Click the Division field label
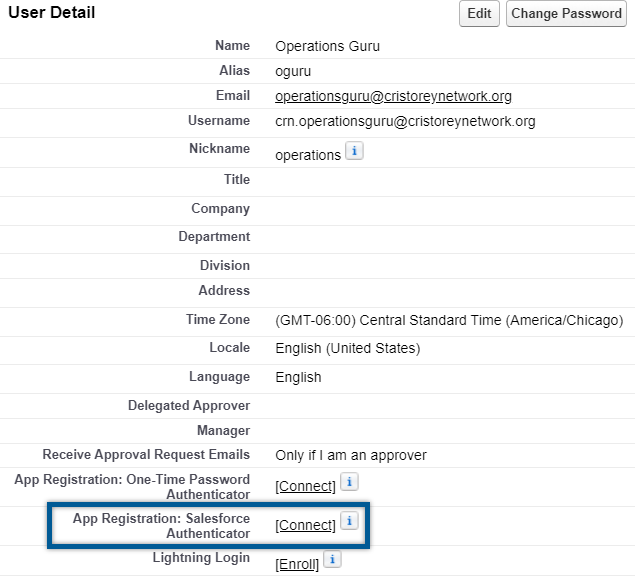Screen dimensions: 635x578 pyautogui.click(x=225, y=265)
